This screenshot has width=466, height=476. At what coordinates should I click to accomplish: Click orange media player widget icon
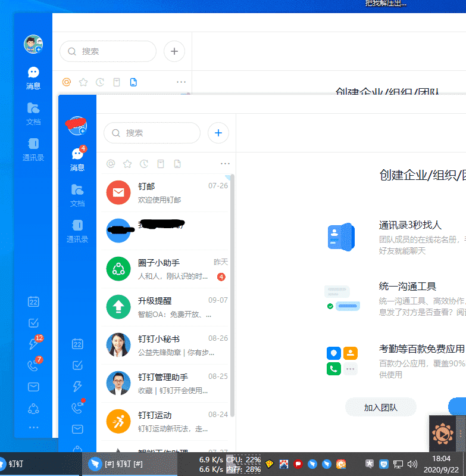click(x=443, y=435)
